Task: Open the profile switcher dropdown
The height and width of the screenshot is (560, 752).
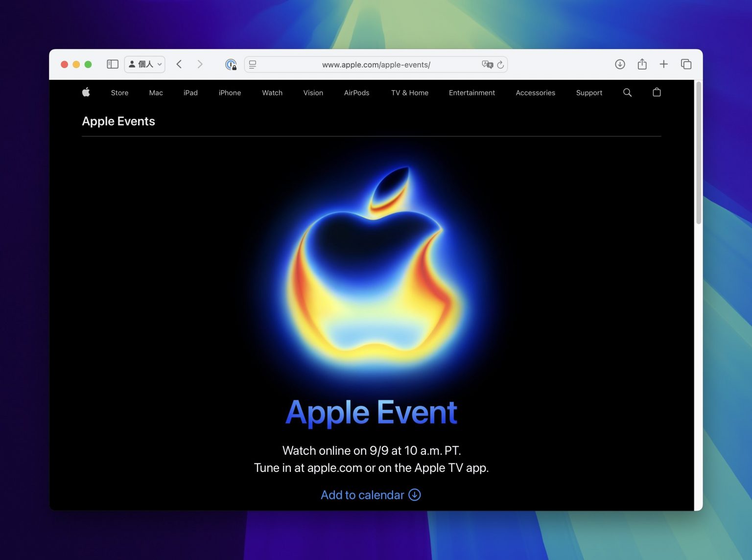Action: [145, 64]
